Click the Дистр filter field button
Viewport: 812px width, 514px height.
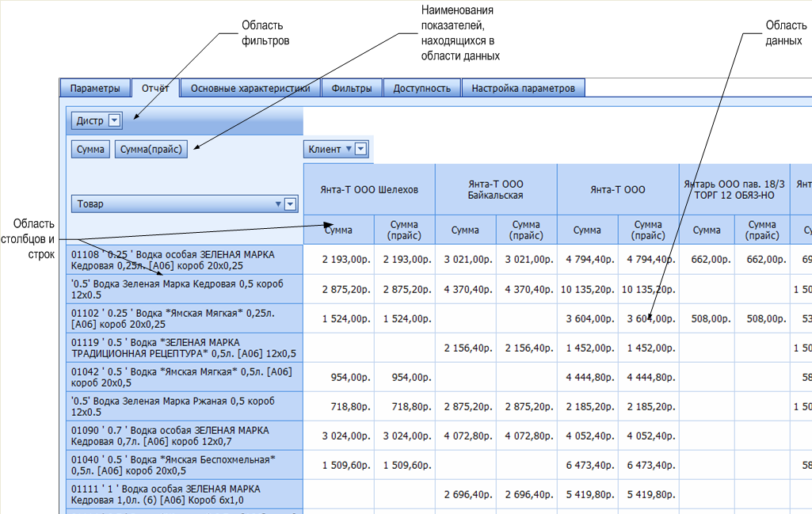click(x=90, y=120)
